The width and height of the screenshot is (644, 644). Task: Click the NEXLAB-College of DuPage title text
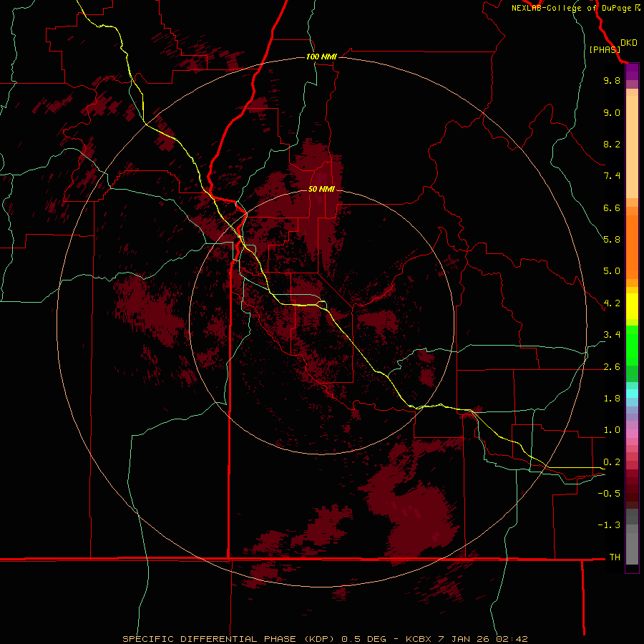[572, 8]
